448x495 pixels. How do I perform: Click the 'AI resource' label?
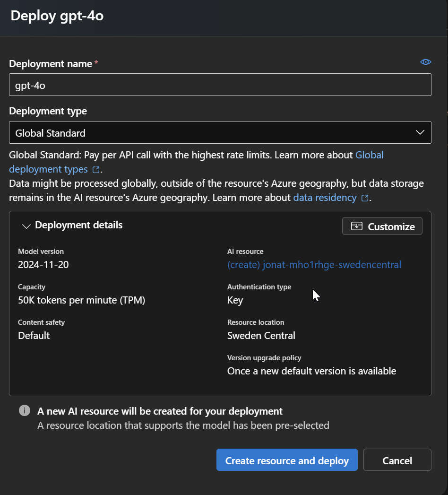click(x=245, y=252)
